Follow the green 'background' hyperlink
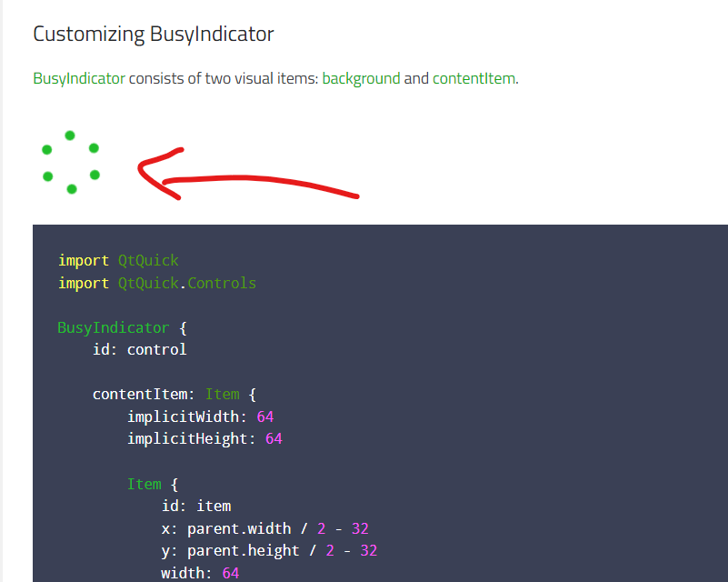Screen dimensions: 728x582 361,78
